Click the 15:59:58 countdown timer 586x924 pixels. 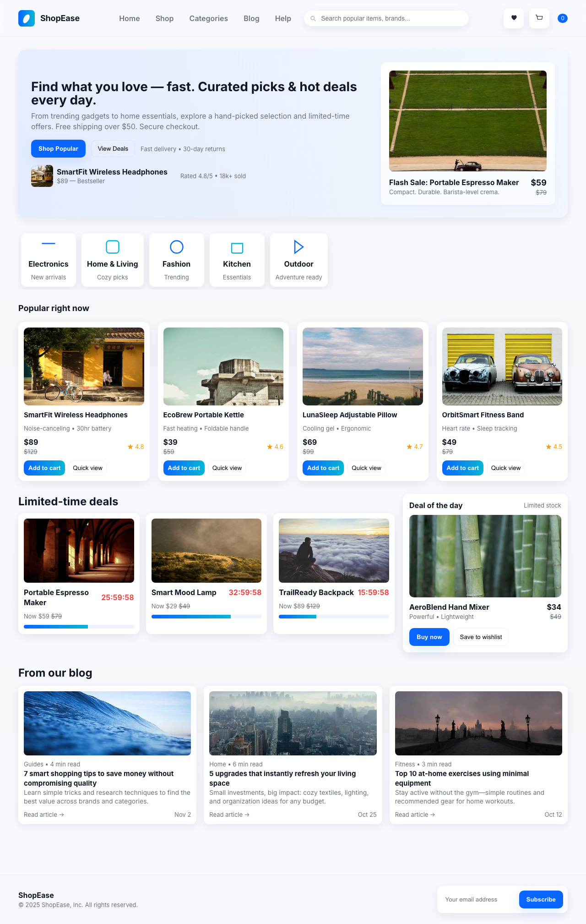click(x=374, y=592)
